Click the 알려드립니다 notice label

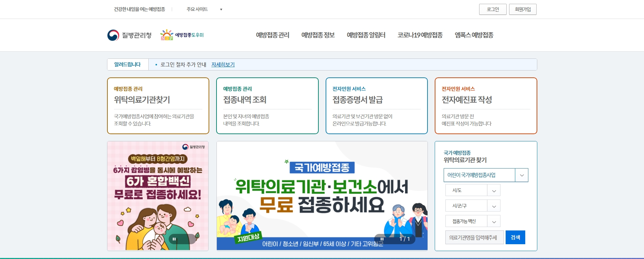coord(128,65)
